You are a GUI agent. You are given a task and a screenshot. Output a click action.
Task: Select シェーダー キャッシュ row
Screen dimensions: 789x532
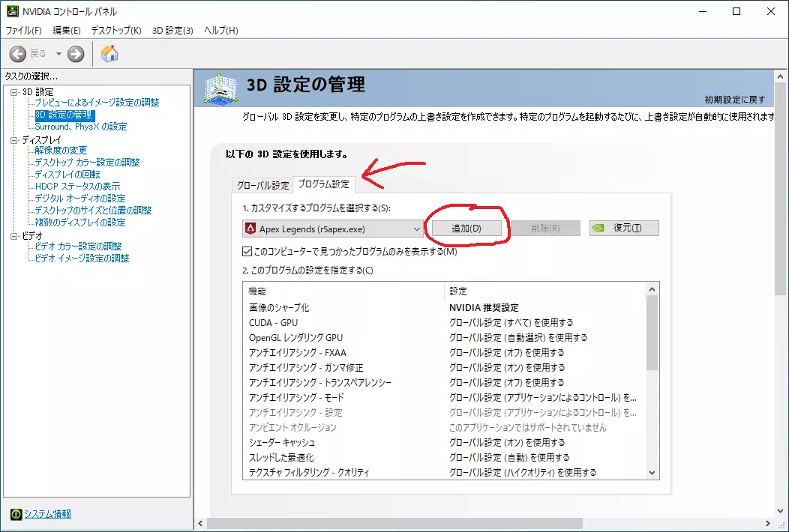pyautogui.click(x=444, y=443)
